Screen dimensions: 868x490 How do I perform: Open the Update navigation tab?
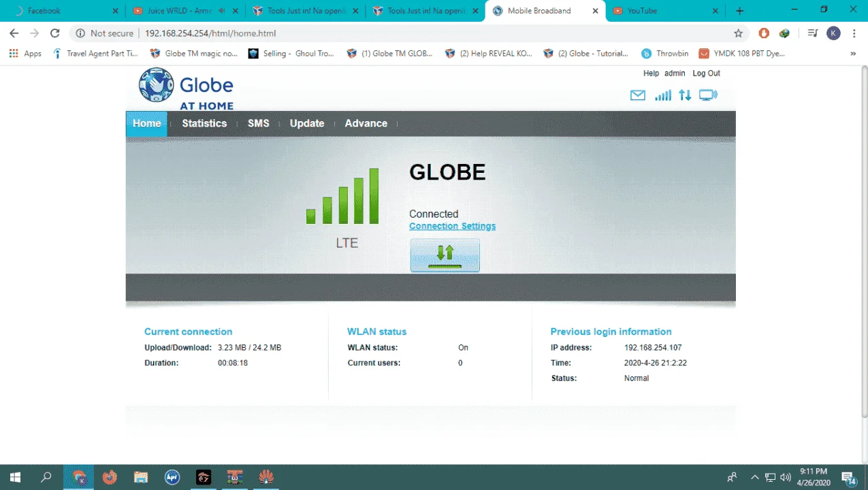307,124
